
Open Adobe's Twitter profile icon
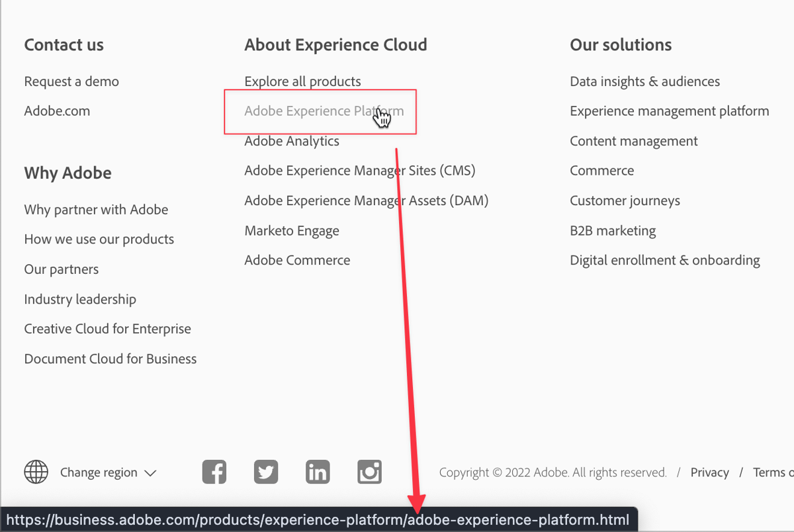pos(265,472)
